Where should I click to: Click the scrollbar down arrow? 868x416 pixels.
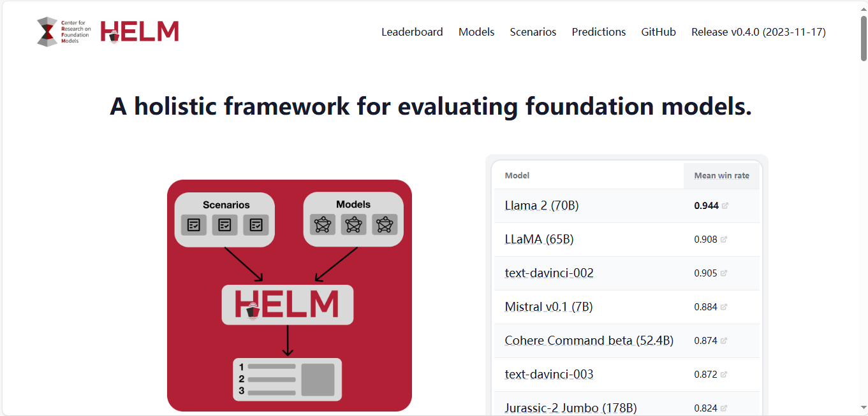coord(863,408)
